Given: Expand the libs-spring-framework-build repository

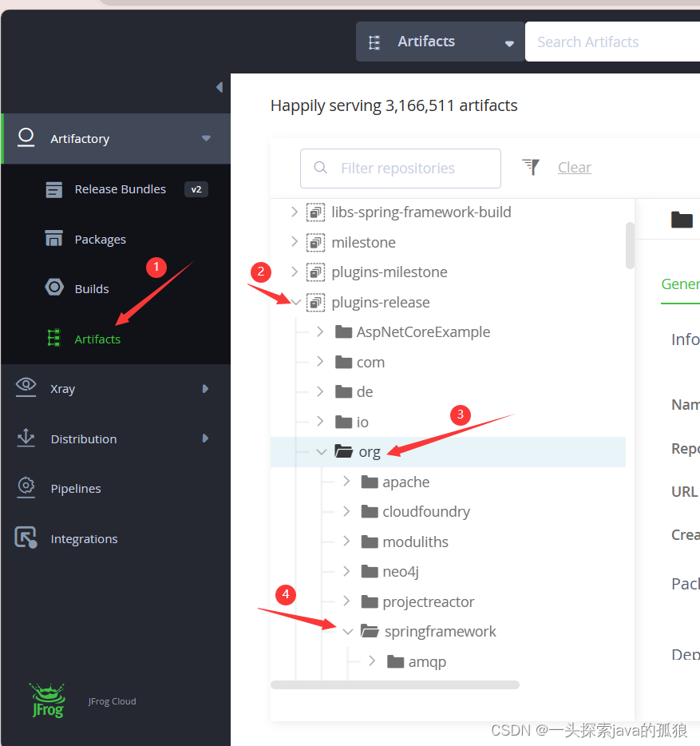Looking at the screenshot, I should pos(295,212).
